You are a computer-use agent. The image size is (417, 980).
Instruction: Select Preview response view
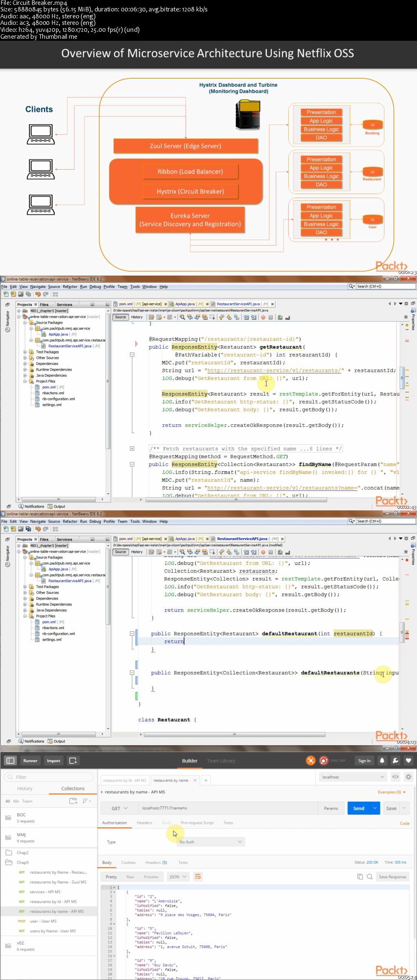tap(151, 877)
